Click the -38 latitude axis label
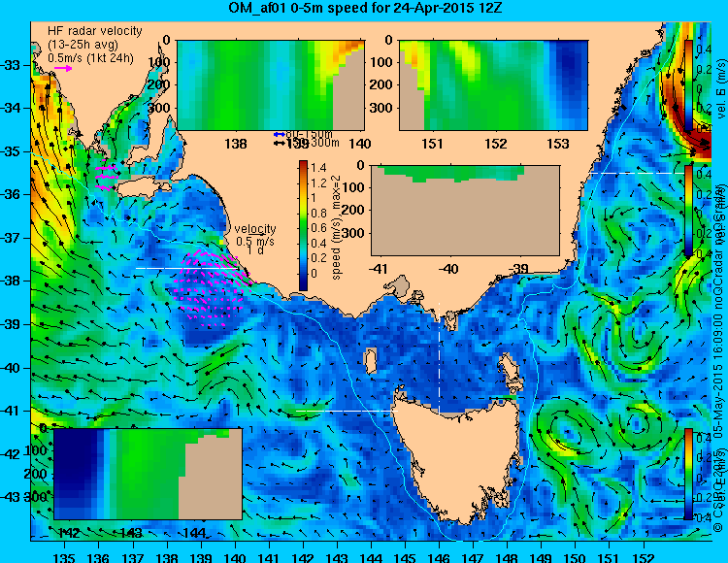The image size is (728, 563). (x=11, y=281)
